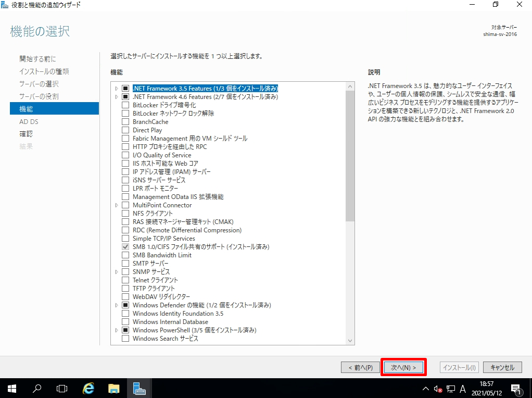This screenshot has width=532, height=398.
Task: Click the feature list scroll down arrow
Action: (350, 341)
